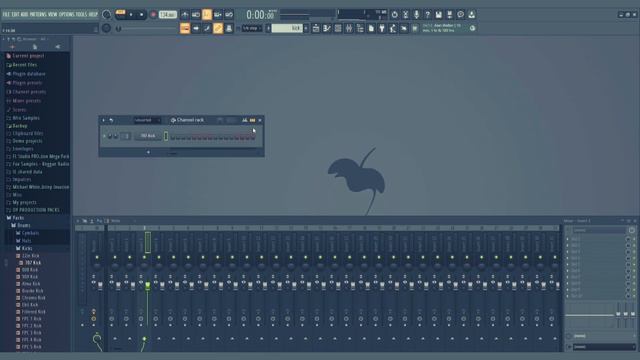640x360 pixels.
Task: Click the new document icon in second toolbar row
Action: pyautogui.click(x=371, y=28)
